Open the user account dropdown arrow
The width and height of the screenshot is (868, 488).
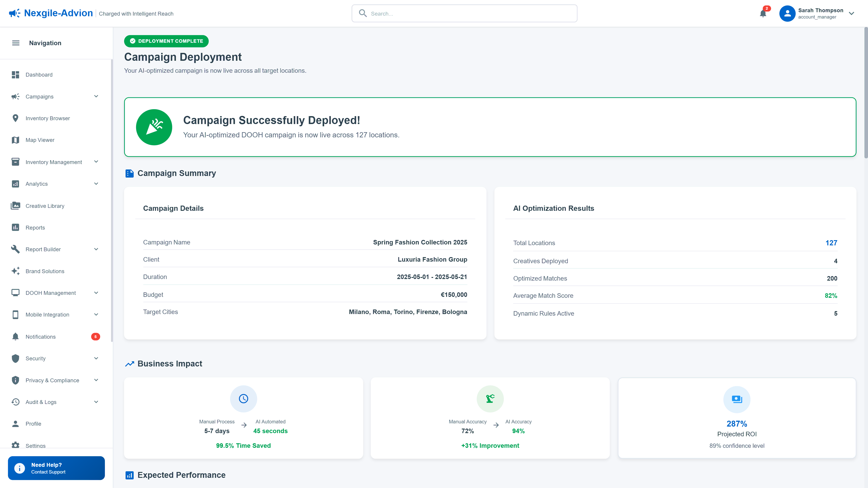pos(851,14)
